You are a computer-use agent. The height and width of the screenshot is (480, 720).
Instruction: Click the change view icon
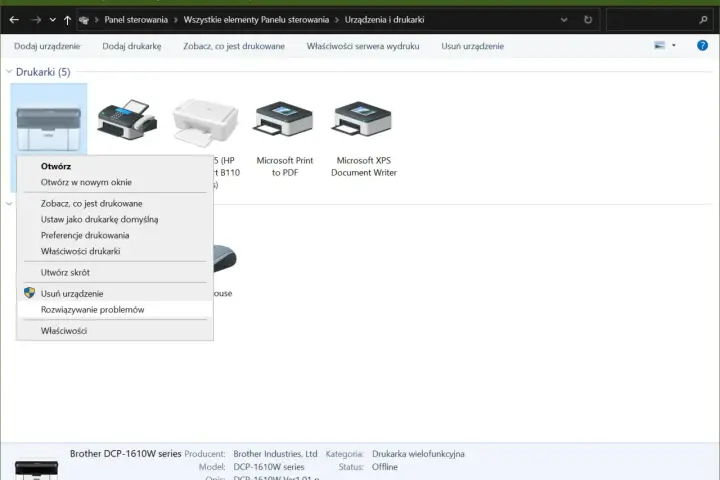(x=659, y=45)
